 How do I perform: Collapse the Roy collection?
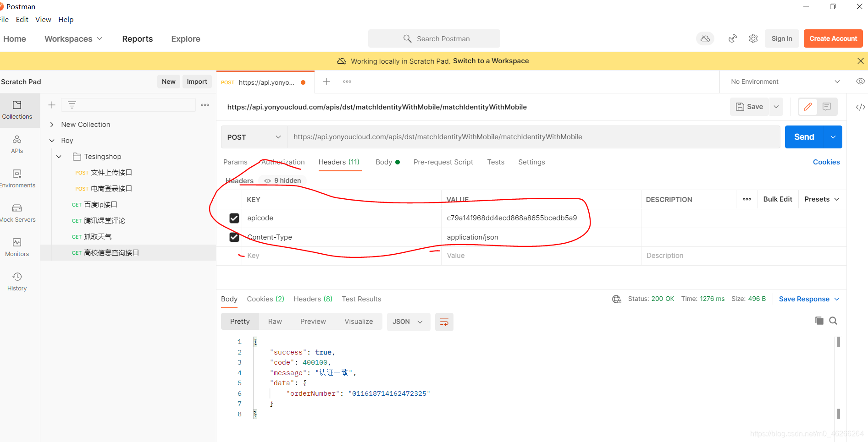(x=52, y=141)
